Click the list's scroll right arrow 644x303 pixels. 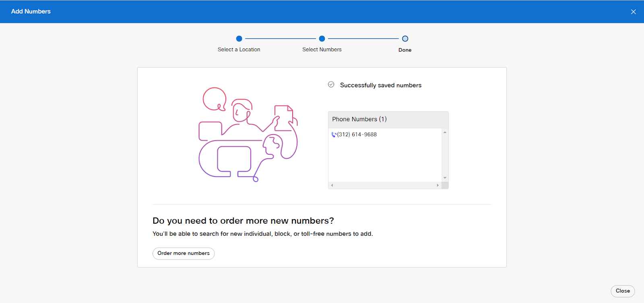pos(438,185)
